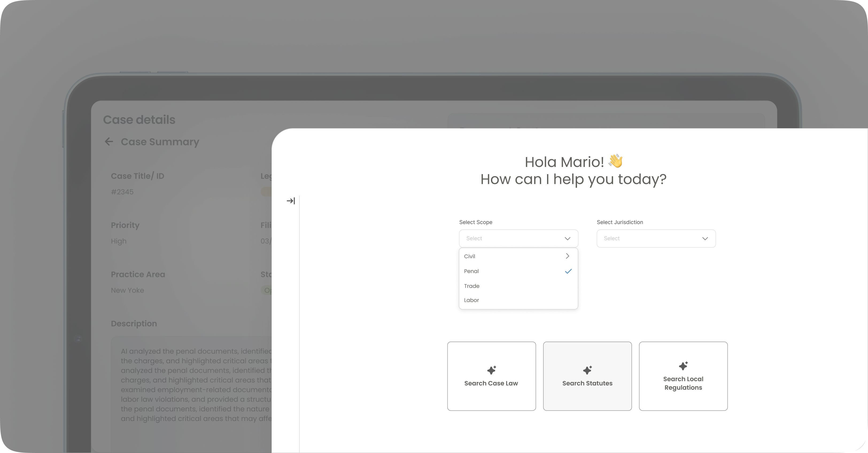The height and width of the screenshot is (453, 868).
Task: Open the Select Scope dropdown
Action: pyautogui.click(x=518, y=239)
